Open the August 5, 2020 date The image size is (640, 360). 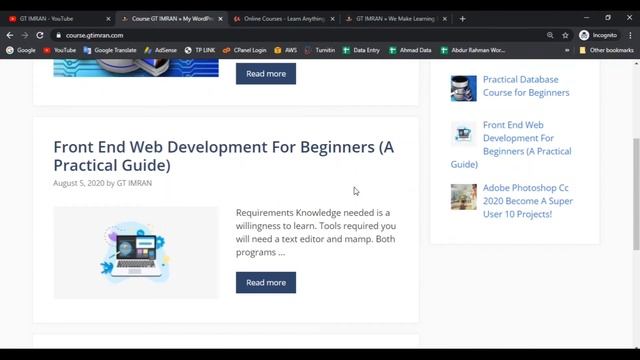[79, 183]
